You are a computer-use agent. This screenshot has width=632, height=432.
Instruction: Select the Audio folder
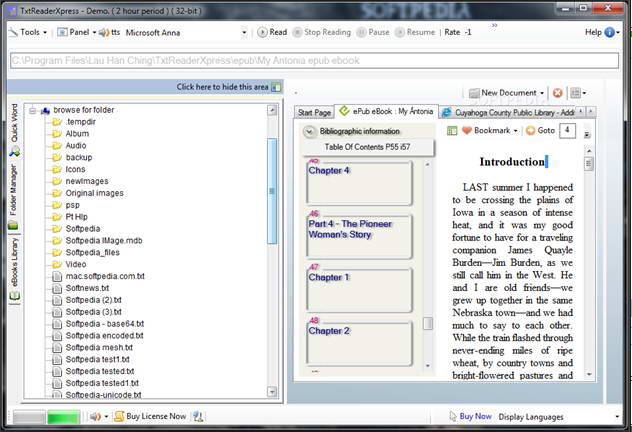[x=76, y=145]
